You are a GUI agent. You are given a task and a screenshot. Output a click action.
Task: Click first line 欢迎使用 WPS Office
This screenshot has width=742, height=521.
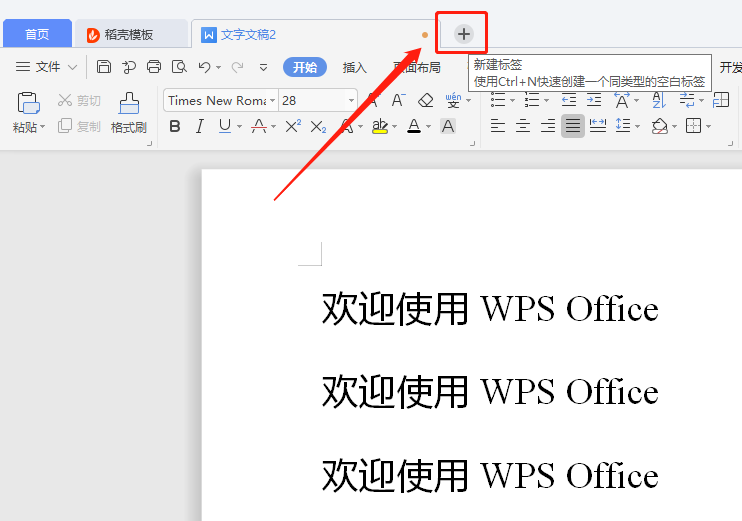point(490,309)
